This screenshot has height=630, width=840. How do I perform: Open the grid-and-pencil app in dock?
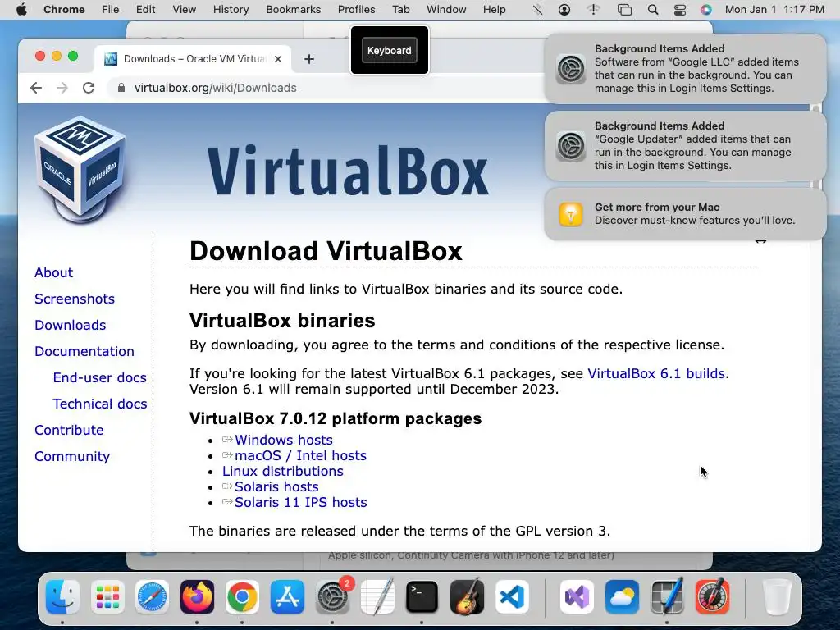667,597
